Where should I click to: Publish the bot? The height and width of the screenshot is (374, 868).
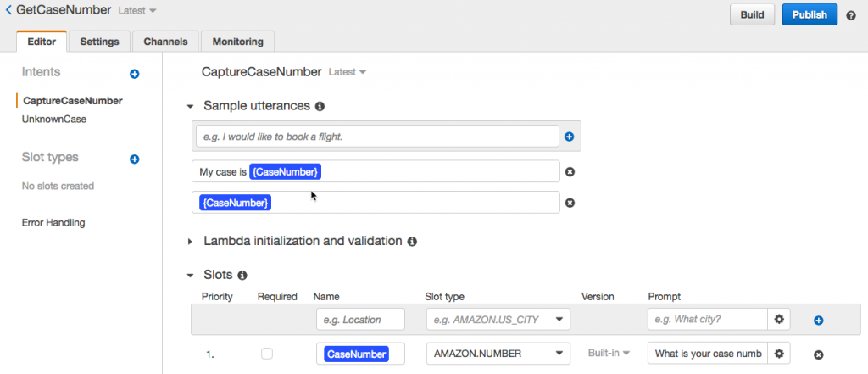click(x=810, y=15)
